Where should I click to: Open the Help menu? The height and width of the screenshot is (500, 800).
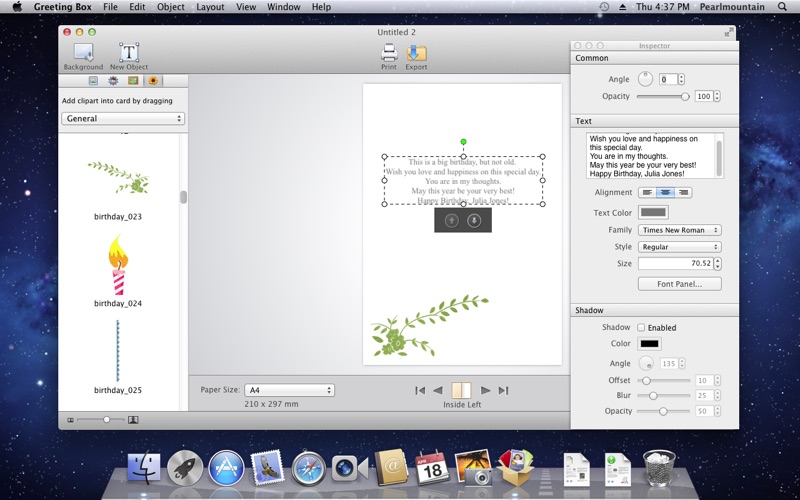point(321,7)
